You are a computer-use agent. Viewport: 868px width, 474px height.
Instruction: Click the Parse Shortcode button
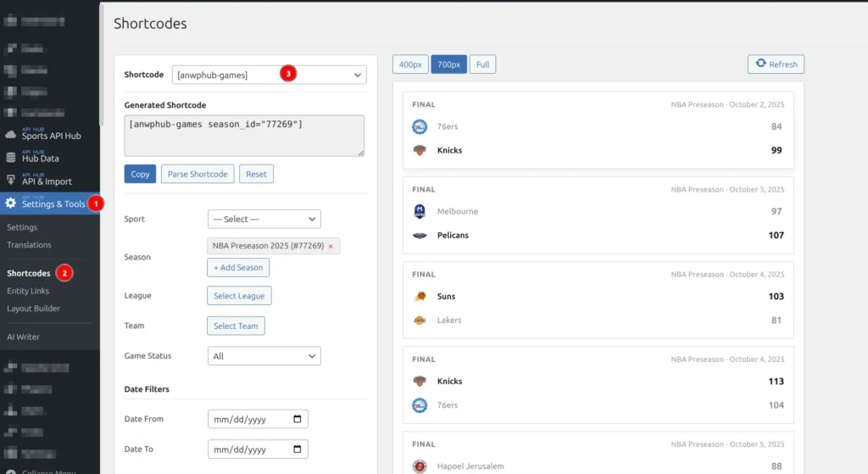[198, 174]
